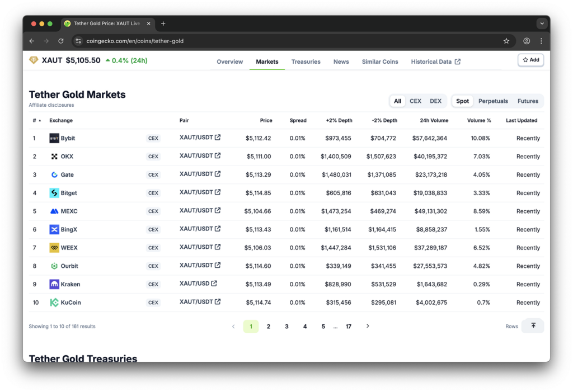The image size is (573, 392).
Task: Go to next page chevron
Action: click(368, 326)
